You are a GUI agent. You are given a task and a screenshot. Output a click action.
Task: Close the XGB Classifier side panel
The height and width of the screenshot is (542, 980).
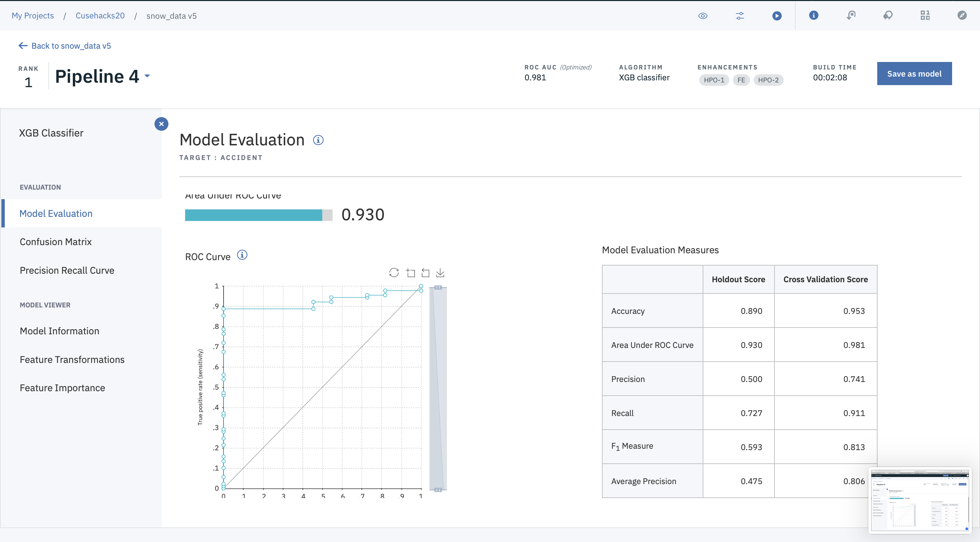pyautogui.click(x=161, y=124)
